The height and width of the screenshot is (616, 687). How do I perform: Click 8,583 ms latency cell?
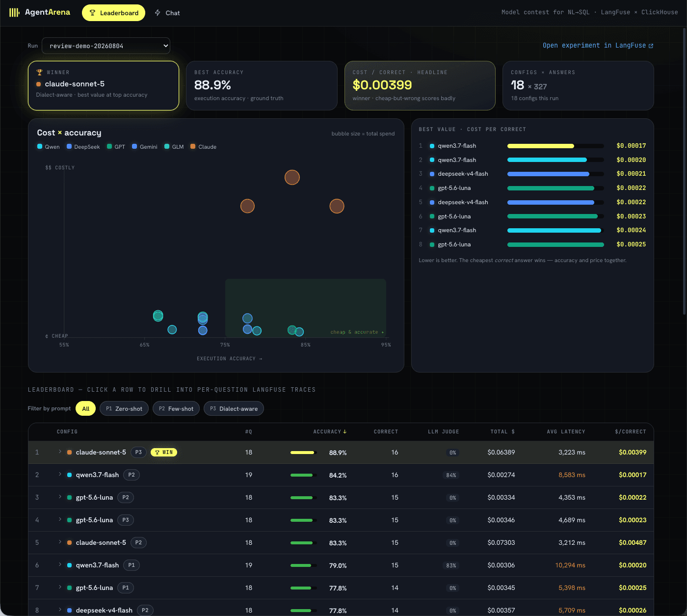[x=572, y=475]
